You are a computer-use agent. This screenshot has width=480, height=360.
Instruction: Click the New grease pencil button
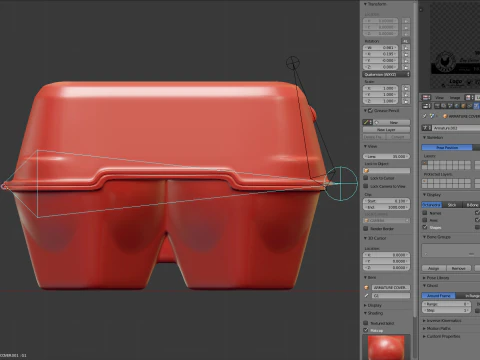393,122
